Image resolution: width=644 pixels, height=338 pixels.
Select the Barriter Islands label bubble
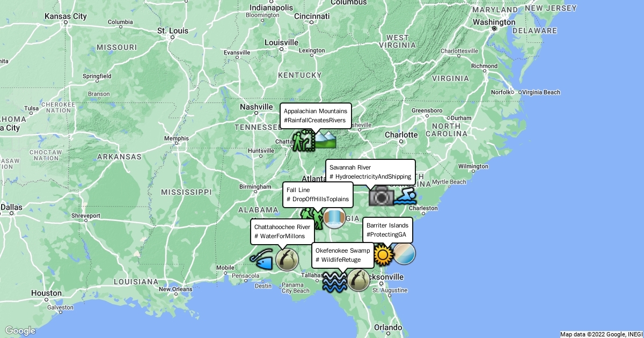click(387, 230)
